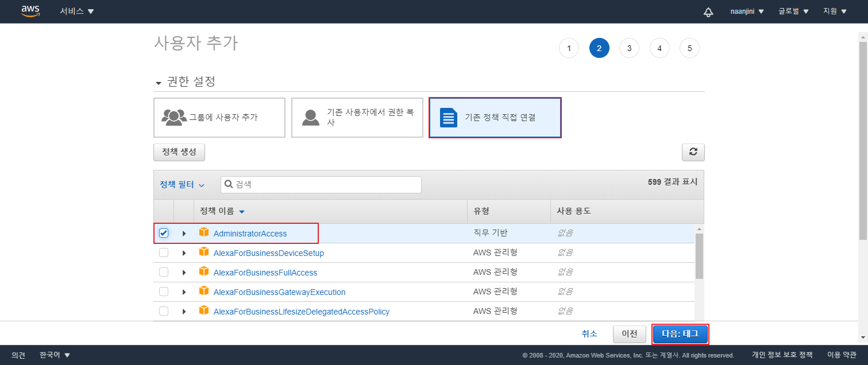The height and width of the screenshot is (365, 868).
Task: Open the AdministratorAccess policy link
Action: [x=250, y=234]
